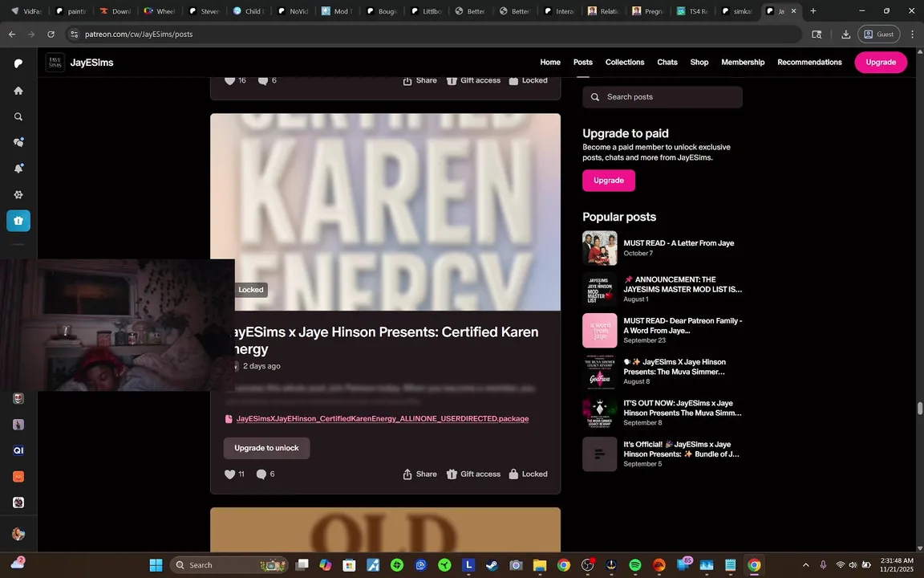This screenshot has width=924, height=578.
Task: Open the Chrome three-dot menu
Action: [912, 35]
